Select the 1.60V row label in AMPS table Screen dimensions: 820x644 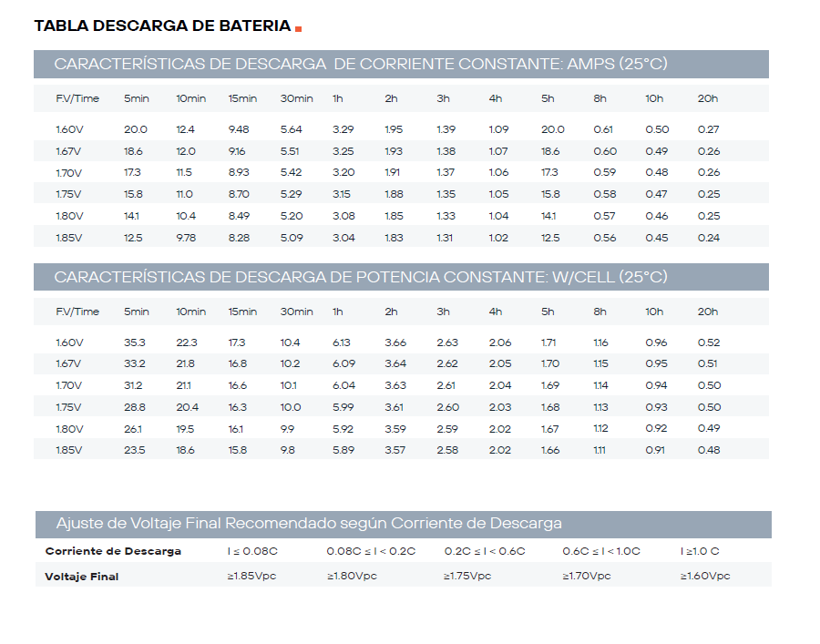click(x=69, y=129)
